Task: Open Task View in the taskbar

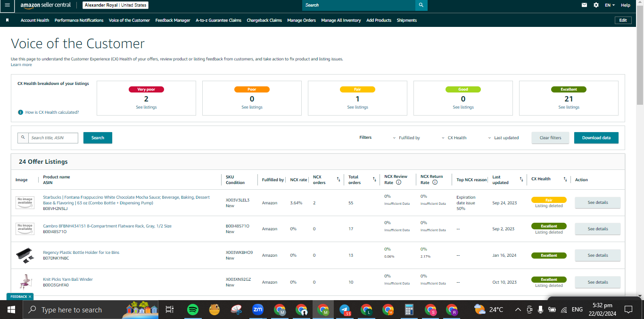Action: coord(170,310)
